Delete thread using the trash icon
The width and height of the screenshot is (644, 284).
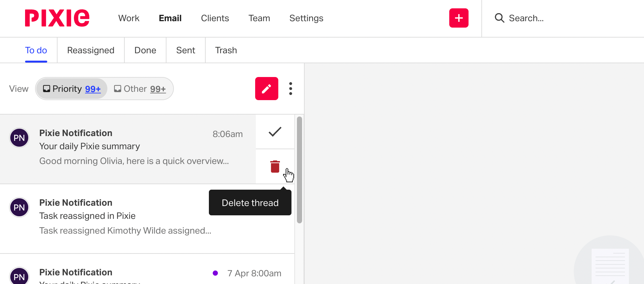tap(275, 167)
